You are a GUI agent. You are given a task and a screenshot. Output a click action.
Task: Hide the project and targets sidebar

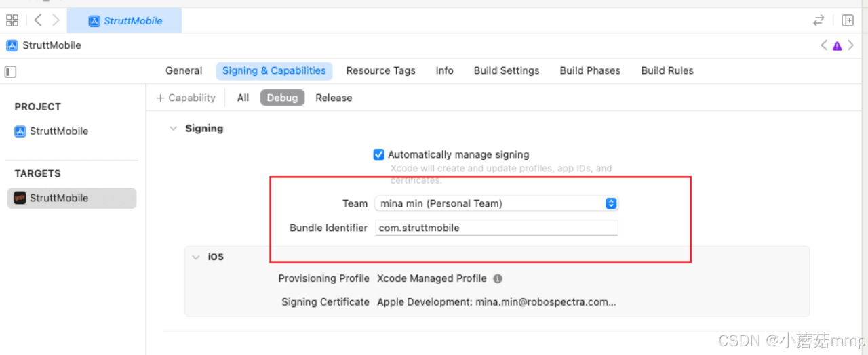coord(10,71)
